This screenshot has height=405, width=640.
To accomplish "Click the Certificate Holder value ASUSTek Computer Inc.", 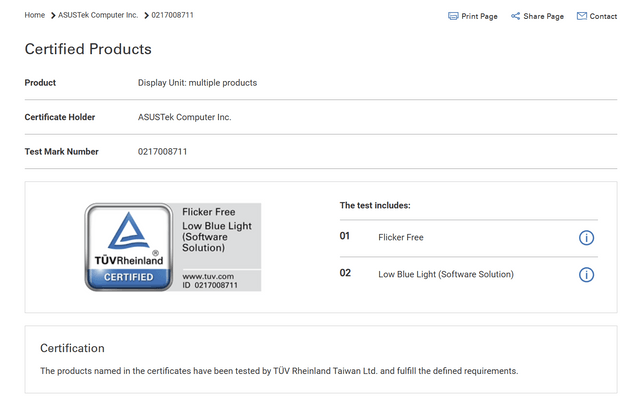I will tap(184, 117).
